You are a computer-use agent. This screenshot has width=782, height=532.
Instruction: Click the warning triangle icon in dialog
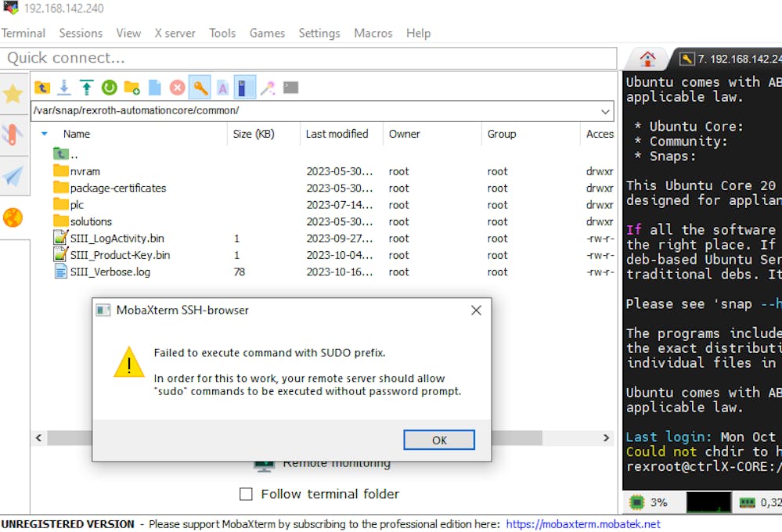[129, 362]
